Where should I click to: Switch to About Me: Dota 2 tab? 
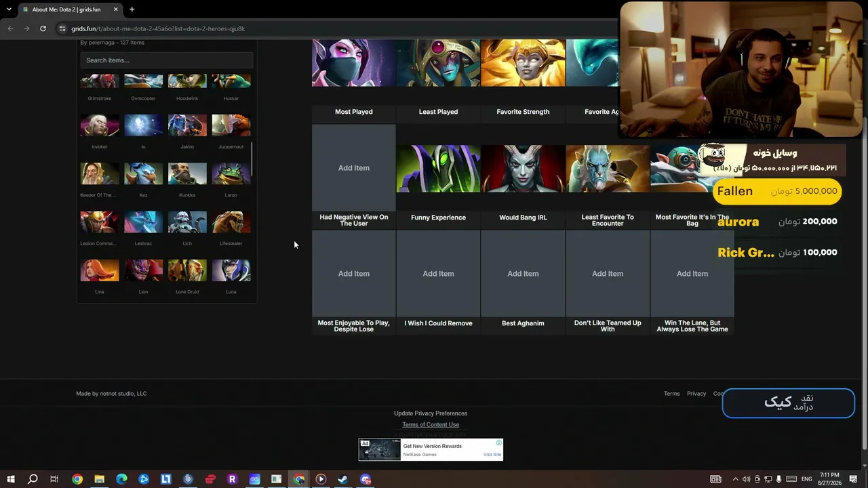pos(70,9)
